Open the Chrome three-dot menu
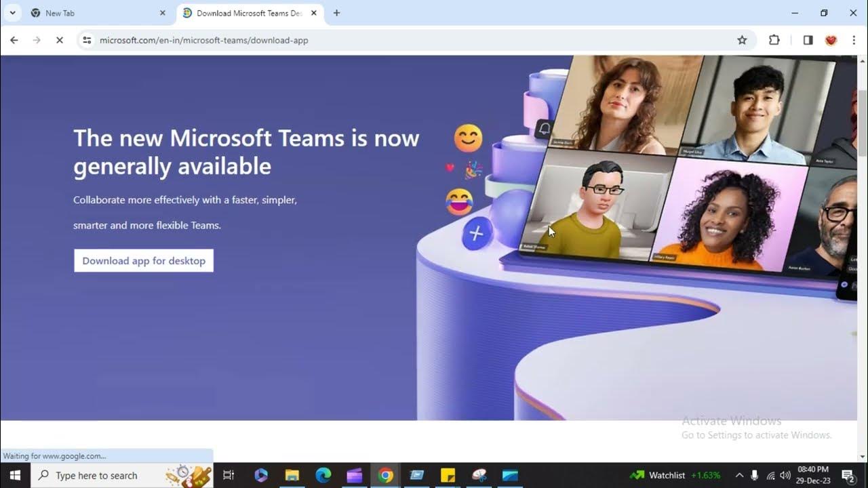868x488 pixels. [853, 40]
